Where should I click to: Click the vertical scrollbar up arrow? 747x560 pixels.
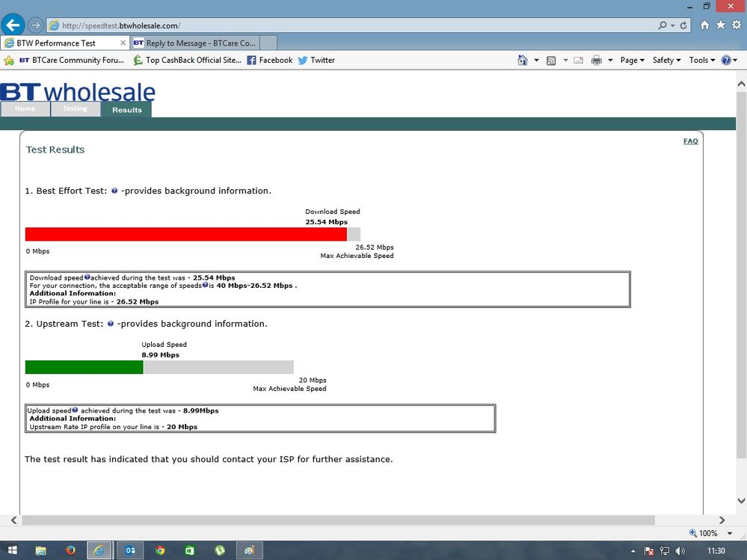coord(741,84)
